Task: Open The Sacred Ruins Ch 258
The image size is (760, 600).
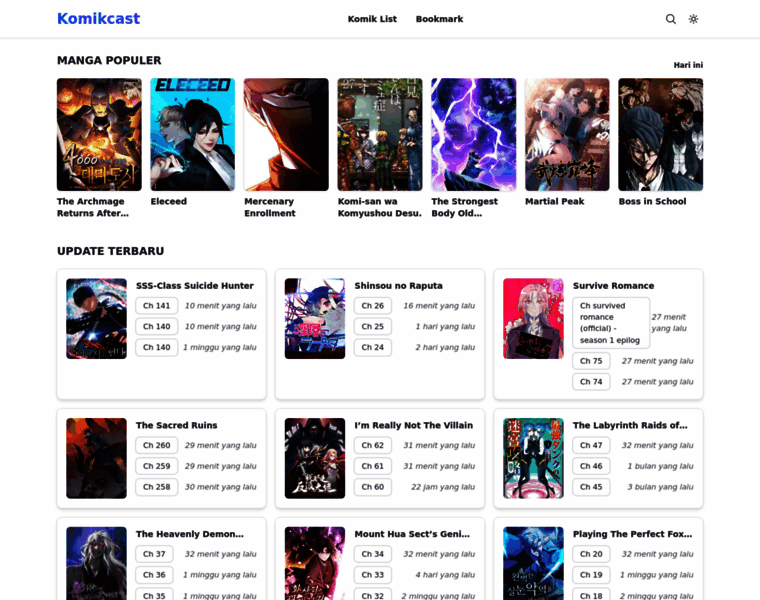Action: tap(157, 487)
